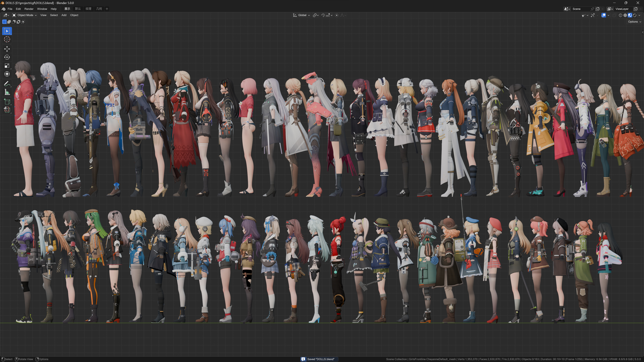Open the Add menu in viewport header
The width and height of the screenshot is (644, 362).
pos(64,15)
